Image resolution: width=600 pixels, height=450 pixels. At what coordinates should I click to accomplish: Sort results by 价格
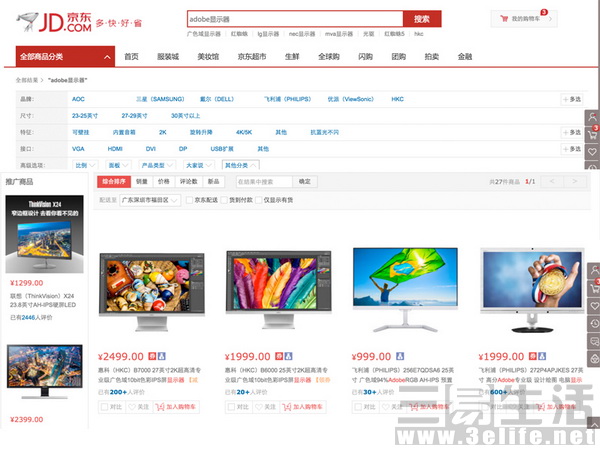pos(164,181)
